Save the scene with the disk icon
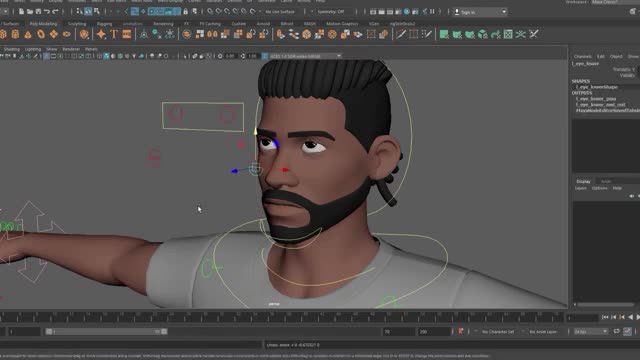The height and width of the screenshot is (360, 640). [38, 12]
